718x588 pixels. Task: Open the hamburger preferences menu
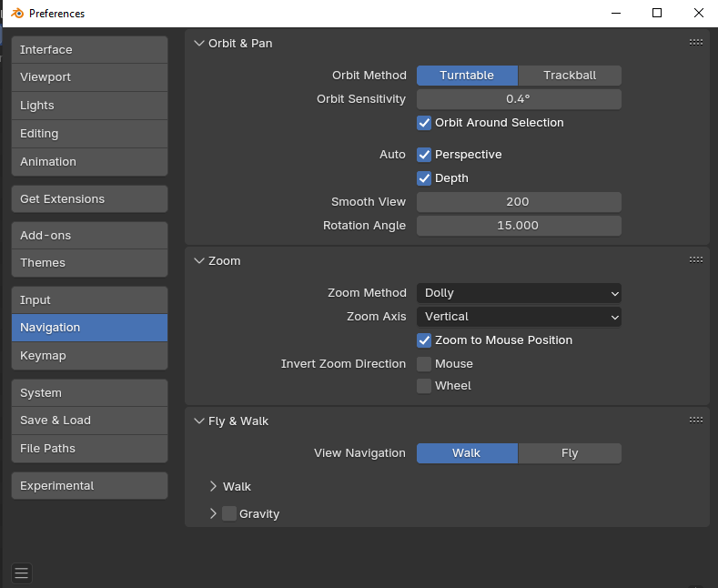point(22,573)
